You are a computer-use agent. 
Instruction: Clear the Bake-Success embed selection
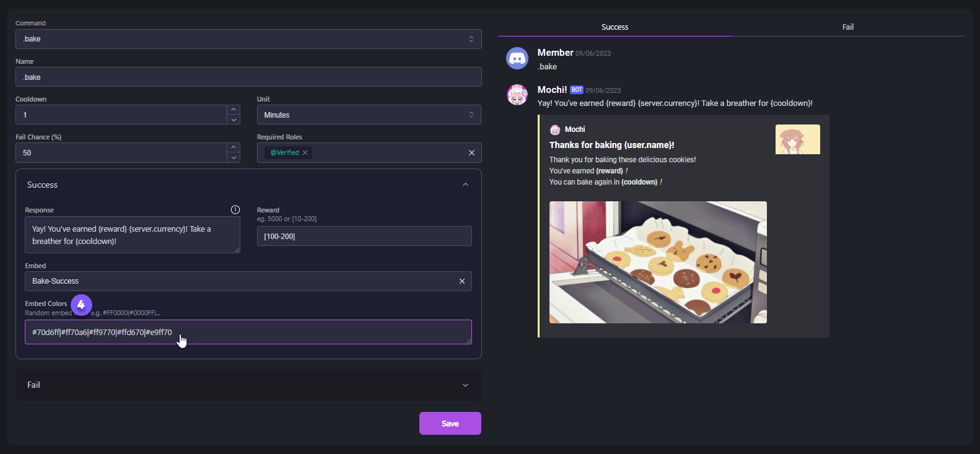pyautogui.click(x=462, y=281)
